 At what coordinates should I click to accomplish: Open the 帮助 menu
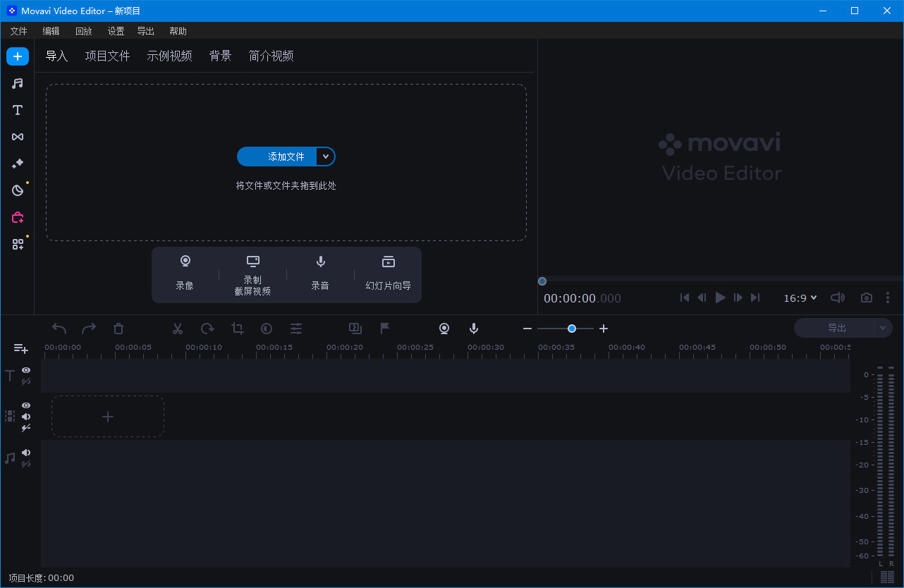(178, 31)
